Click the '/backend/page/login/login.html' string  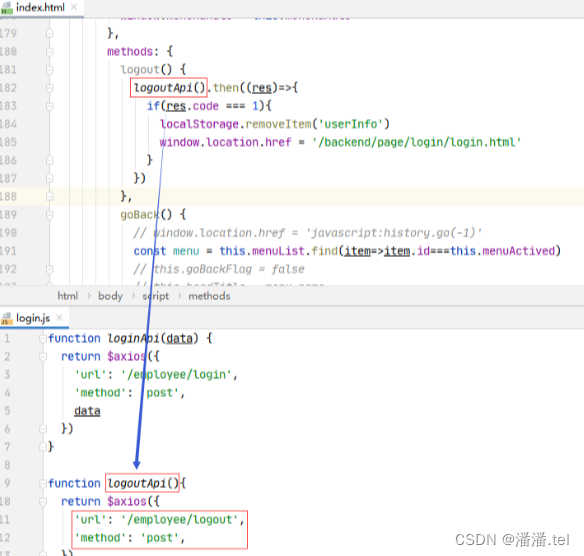[416, 142]
